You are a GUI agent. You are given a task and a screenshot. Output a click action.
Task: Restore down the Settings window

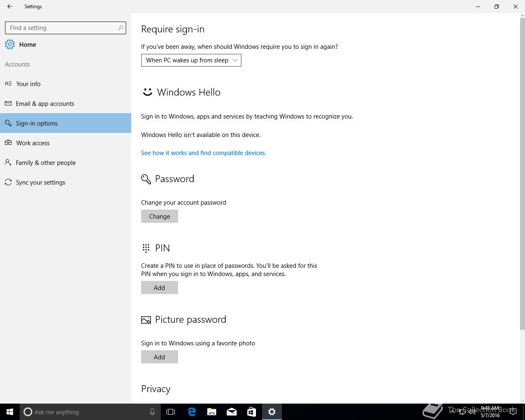point(497,7)
